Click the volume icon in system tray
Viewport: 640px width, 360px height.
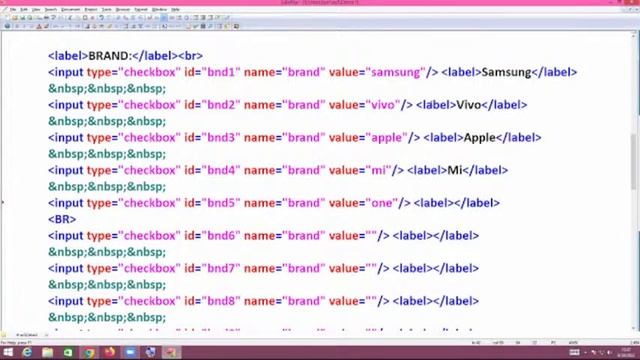[610, 352]
